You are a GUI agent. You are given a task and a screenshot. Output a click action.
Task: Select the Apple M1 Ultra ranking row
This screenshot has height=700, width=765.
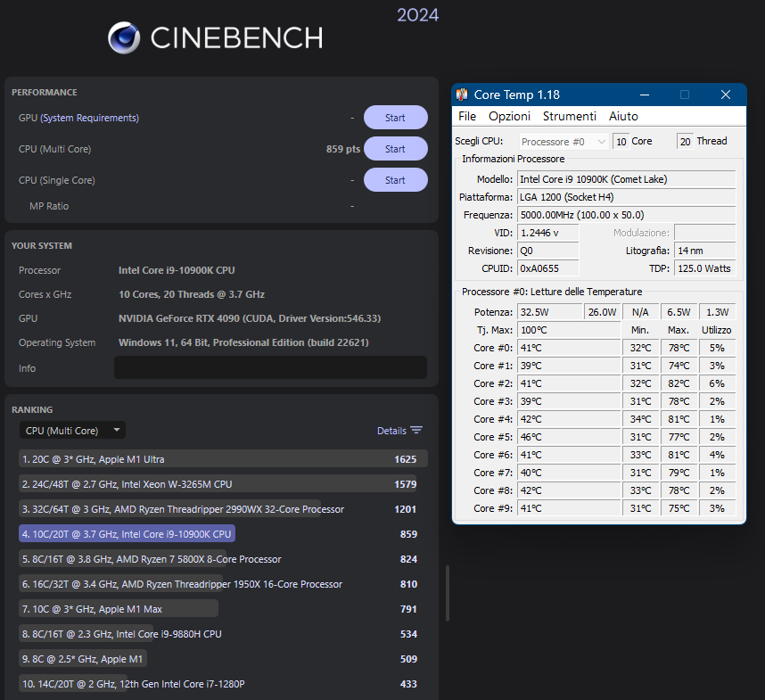223,459
